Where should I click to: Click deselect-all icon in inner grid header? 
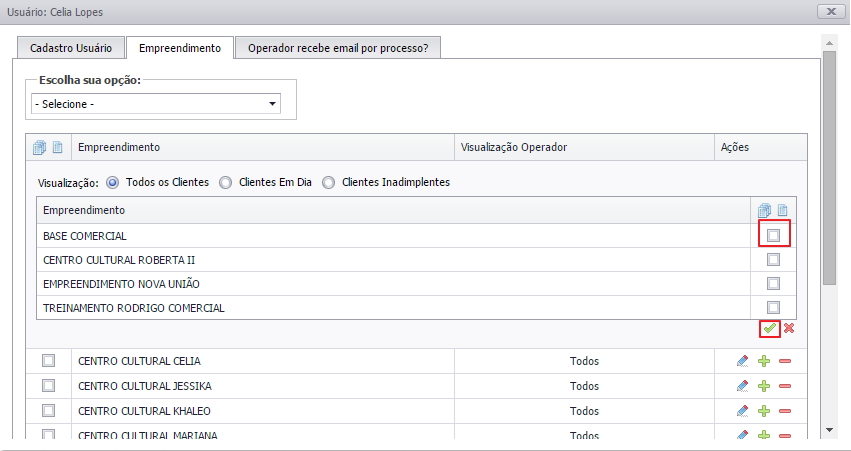[x=783, y=211]
